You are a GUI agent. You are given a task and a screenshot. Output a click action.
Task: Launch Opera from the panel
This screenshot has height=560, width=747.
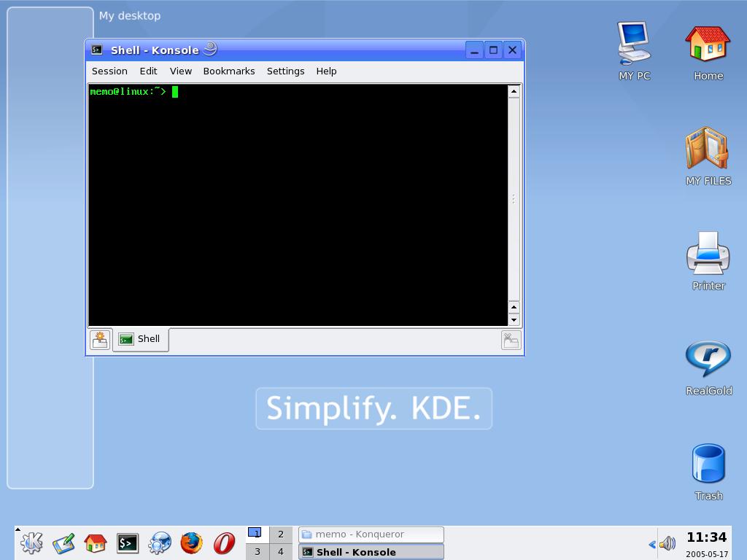pos(224,542)
